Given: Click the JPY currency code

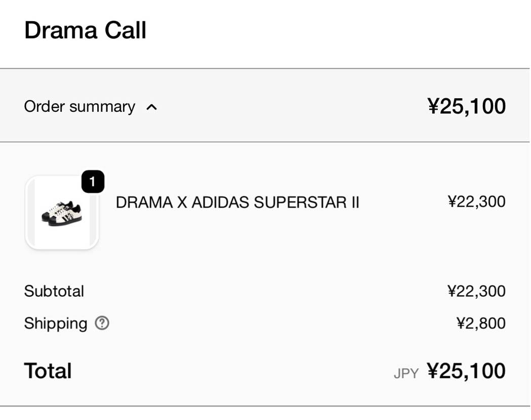Looking at the screenshot, I should pos(406,374).
